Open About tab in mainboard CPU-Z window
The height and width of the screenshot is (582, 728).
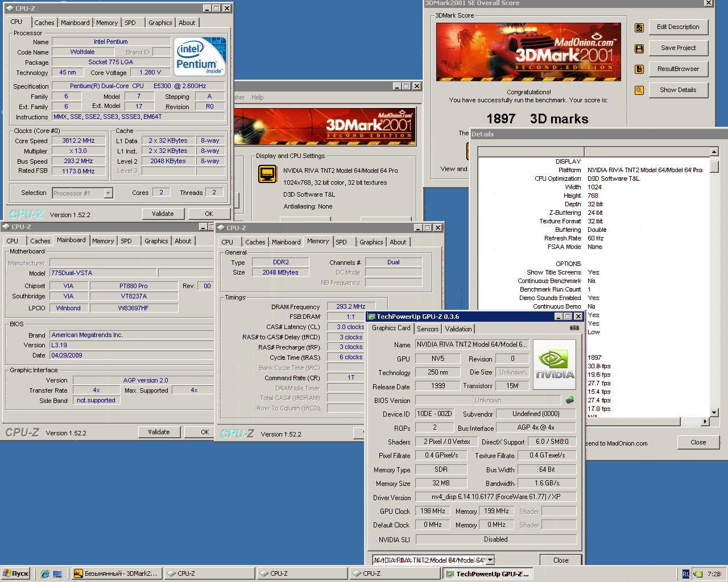(183, 241)
